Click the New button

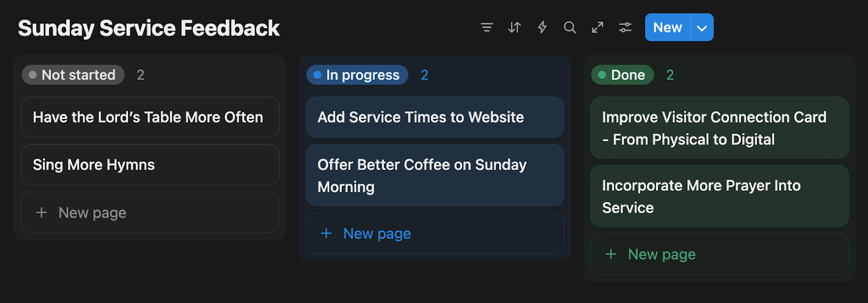(x=667, y=27)
